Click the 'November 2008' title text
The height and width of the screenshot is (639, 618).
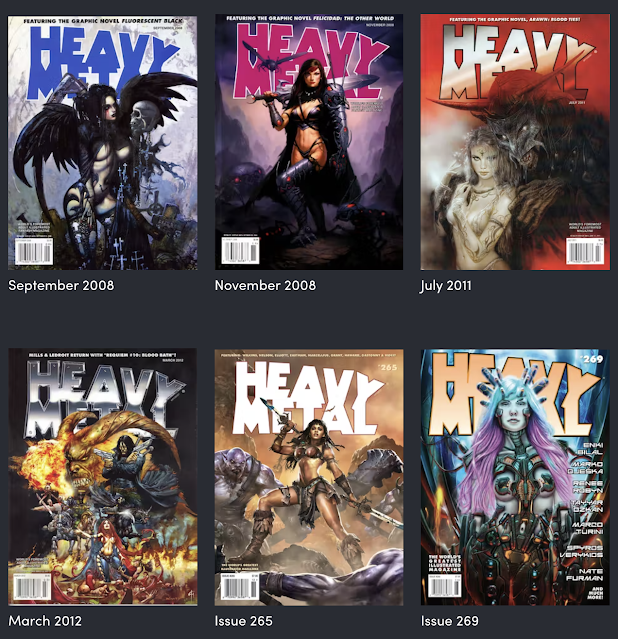click(x=265, y=285)
